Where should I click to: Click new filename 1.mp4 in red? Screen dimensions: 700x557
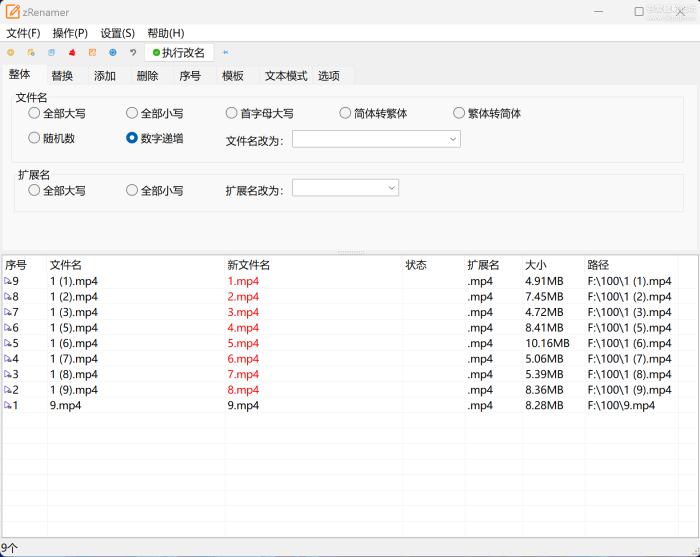pos(243,281)
